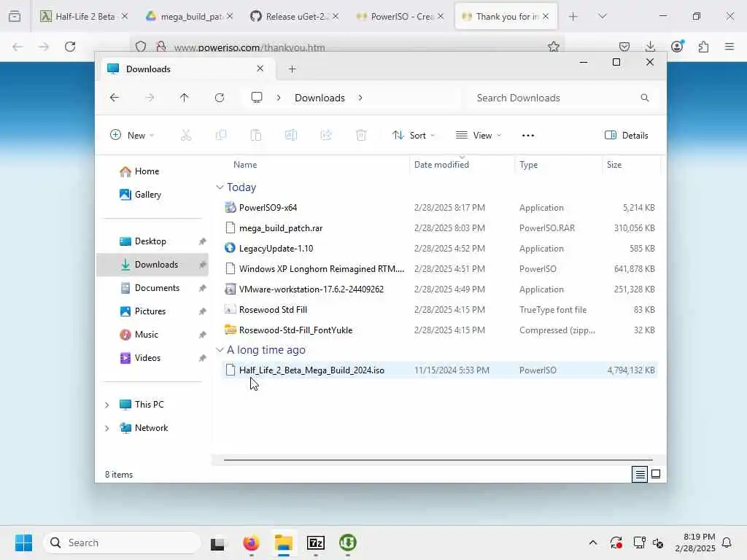The width and height of the screenshot is (747, 560).
Task: Open Firefox downloads arrow panel
Action: click(x=650, y=47)
